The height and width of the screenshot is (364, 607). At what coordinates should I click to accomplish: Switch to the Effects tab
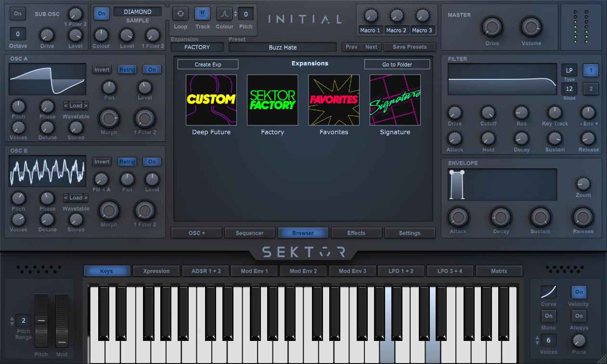click(356, 233)
